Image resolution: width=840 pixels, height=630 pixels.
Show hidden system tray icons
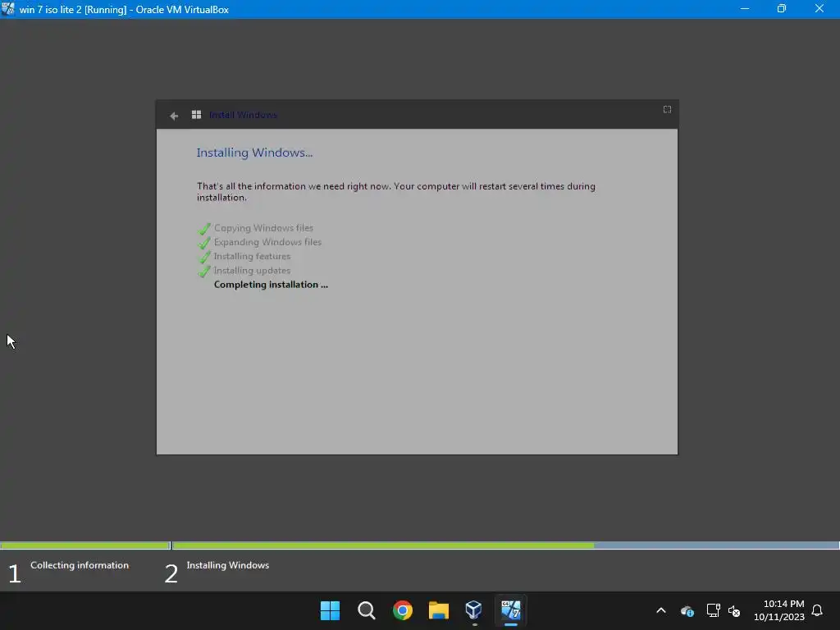click(661, 610)
